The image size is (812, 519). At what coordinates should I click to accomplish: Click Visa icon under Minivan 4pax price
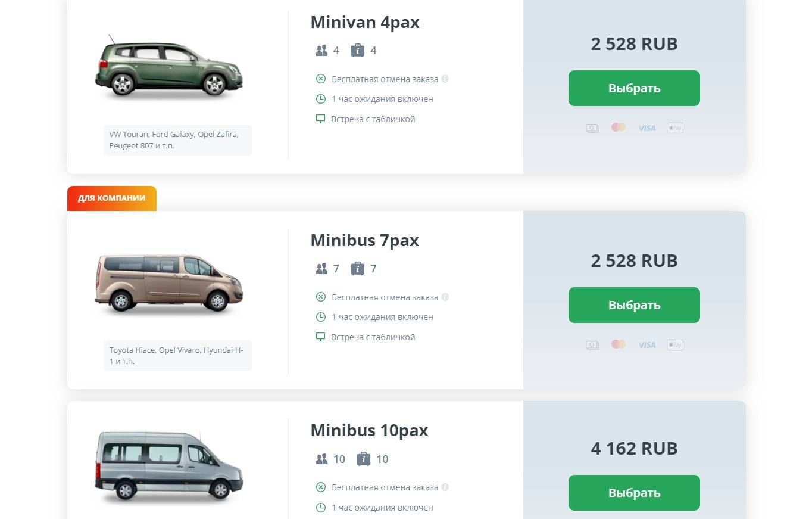click(x=647, y=128)
